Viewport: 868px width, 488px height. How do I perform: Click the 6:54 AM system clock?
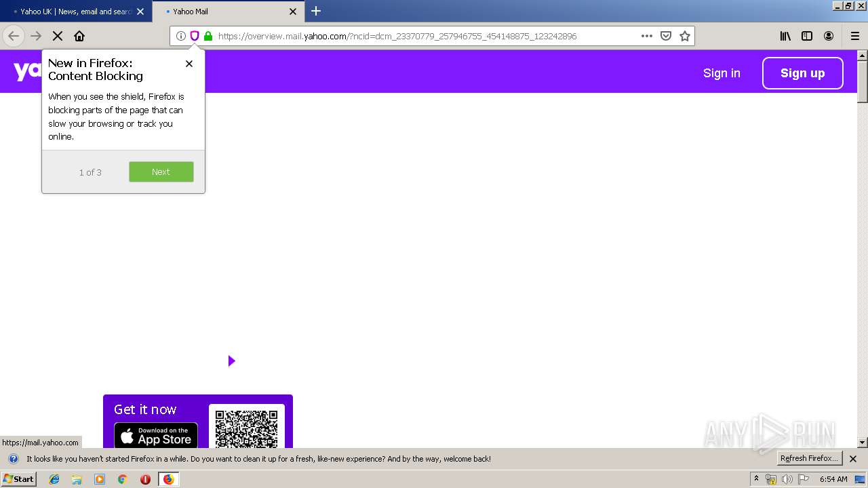tap(833, 479)
